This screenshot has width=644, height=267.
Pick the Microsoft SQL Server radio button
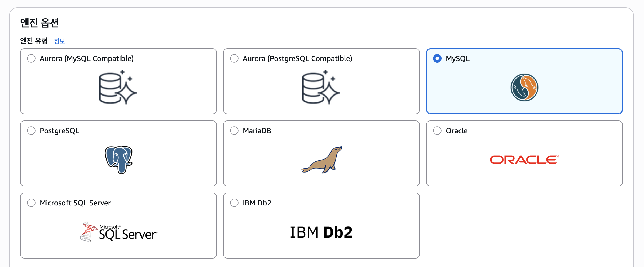pos(31,203)
